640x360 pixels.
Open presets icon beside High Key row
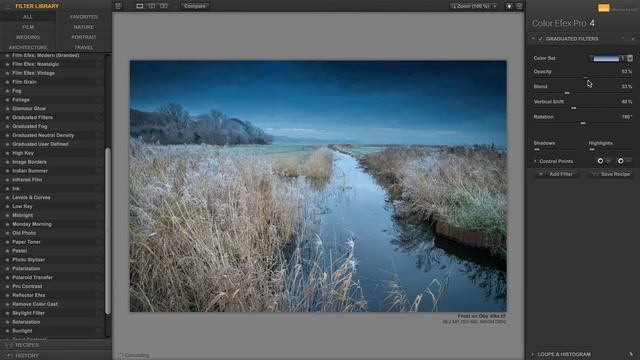click(99, 153)
